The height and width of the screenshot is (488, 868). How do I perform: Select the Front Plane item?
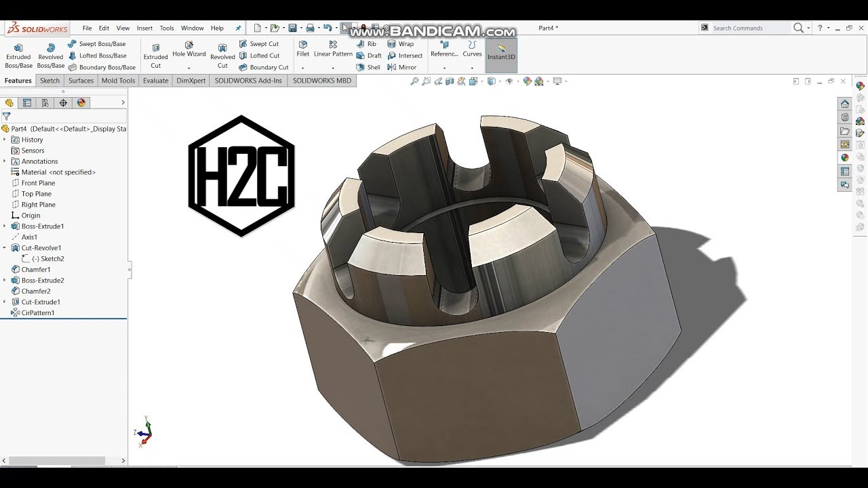point(33,183)
